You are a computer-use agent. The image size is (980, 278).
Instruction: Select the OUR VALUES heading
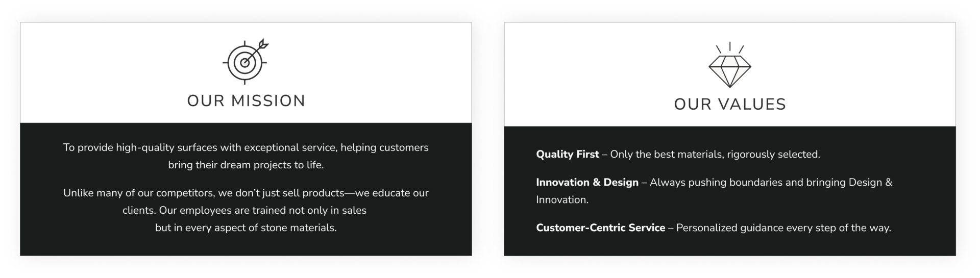point(730,104)
